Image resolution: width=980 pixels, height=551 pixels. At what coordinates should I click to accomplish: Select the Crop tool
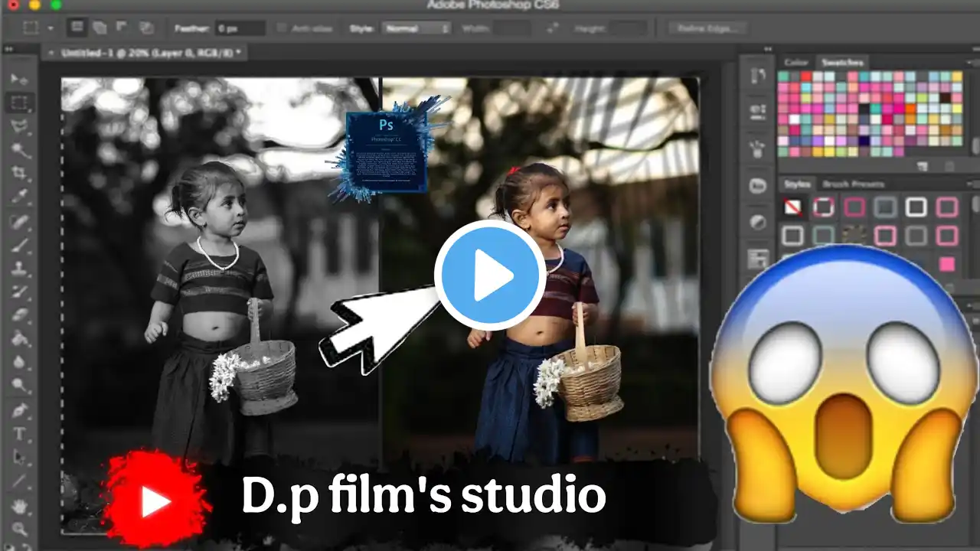click(19, 173)
